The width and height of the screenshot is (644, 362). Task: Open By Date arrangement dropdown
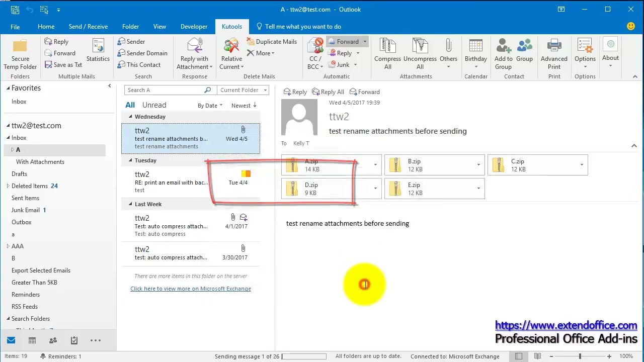[x=210, y=106]
